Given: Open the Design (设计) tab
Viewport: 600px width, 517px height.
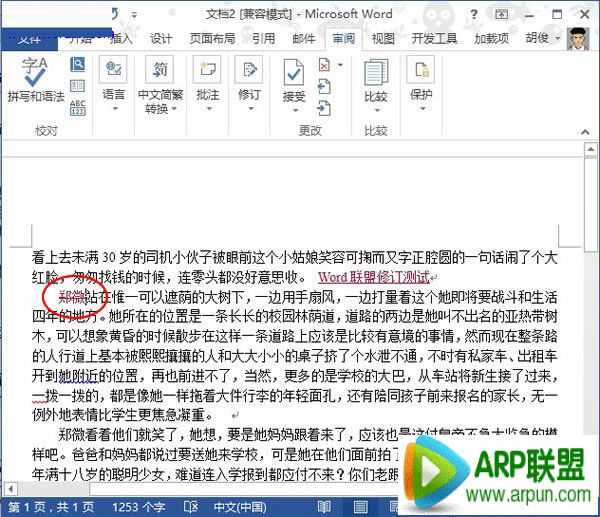Looking at the screenshot, I should click(161, 38).
